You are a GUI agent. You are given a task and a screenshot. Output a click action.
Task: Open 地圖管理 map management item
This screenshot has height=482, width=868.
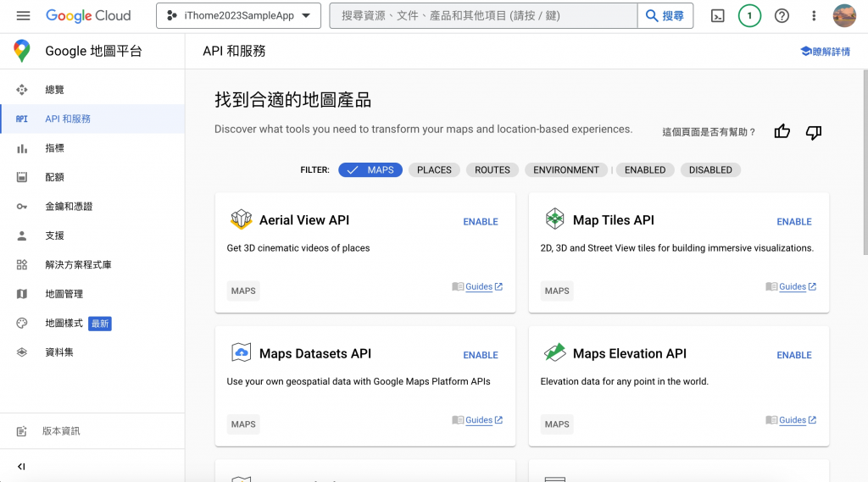[92, 294]
